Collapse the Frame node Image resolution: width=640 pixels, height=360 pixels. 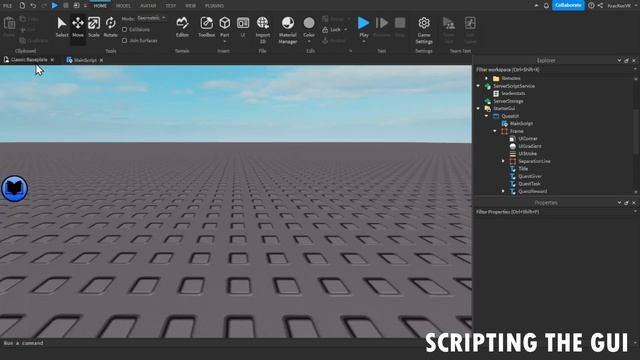tap(495, 131)
